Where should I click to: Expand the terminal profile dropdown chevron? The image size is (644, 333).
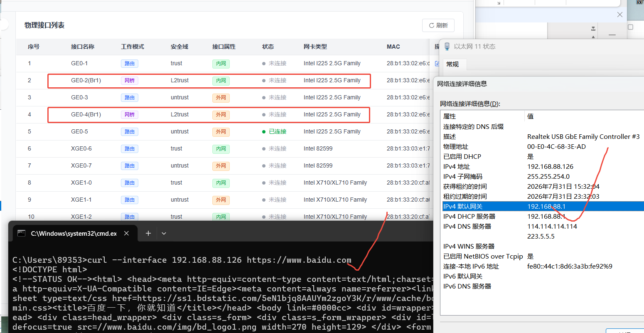tap(164, 233)
